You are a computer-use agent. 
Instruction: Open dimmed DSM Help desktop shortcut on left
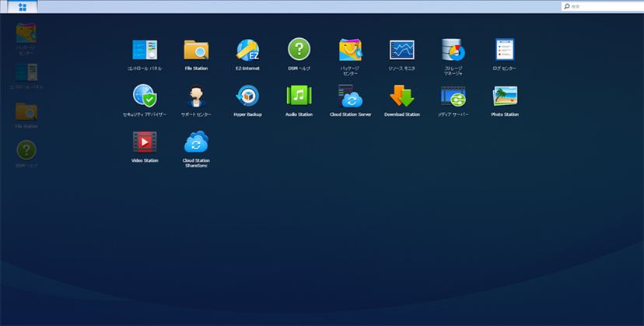[x=26, y=150]
